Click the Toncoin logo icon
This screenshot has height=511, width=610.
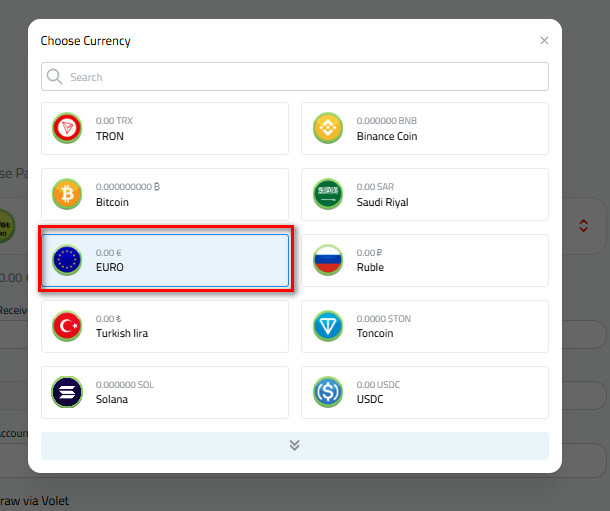pyautogui.click(x=328, y=326)
